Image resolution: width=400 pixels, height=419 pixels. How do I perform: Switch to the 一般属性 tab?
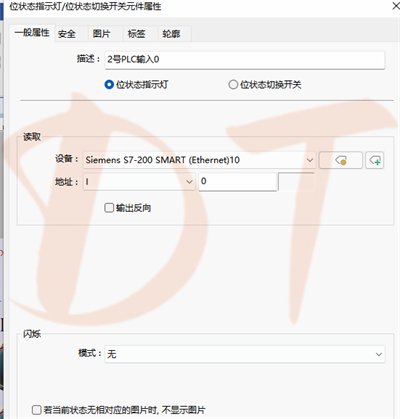[32, 33]
